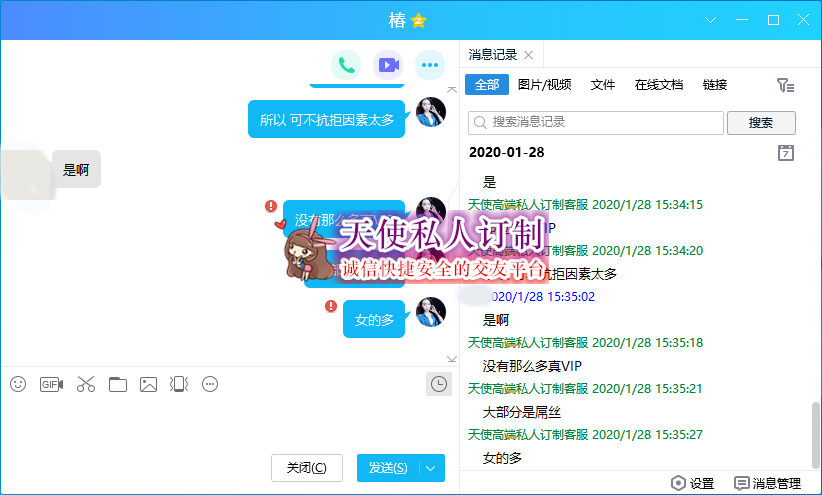Switch to the 在线文档 tab
Viewport: 822px width, 495px height.
tap(659, 85)
